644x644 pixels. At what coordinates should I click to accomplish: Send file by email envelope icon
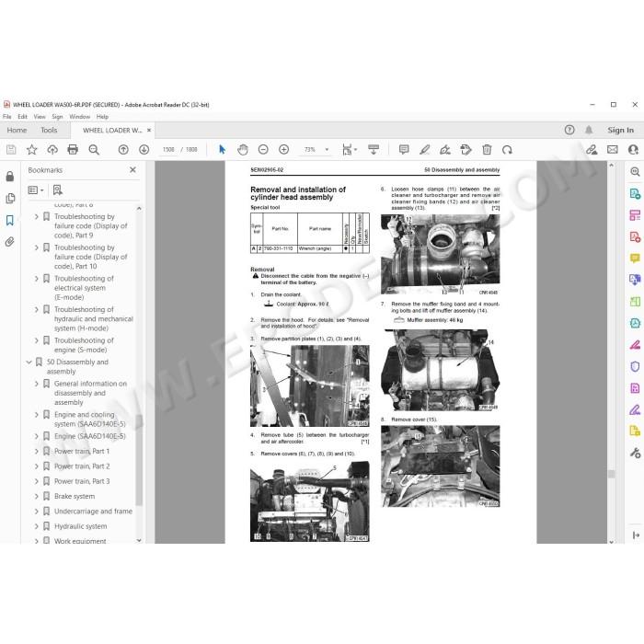click(613, 150)
